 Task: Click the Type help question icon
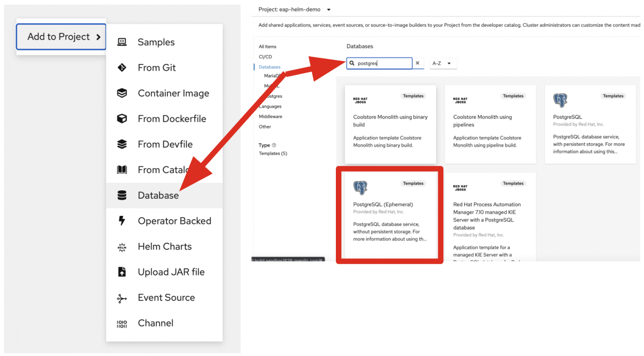[x=274, y=145]
